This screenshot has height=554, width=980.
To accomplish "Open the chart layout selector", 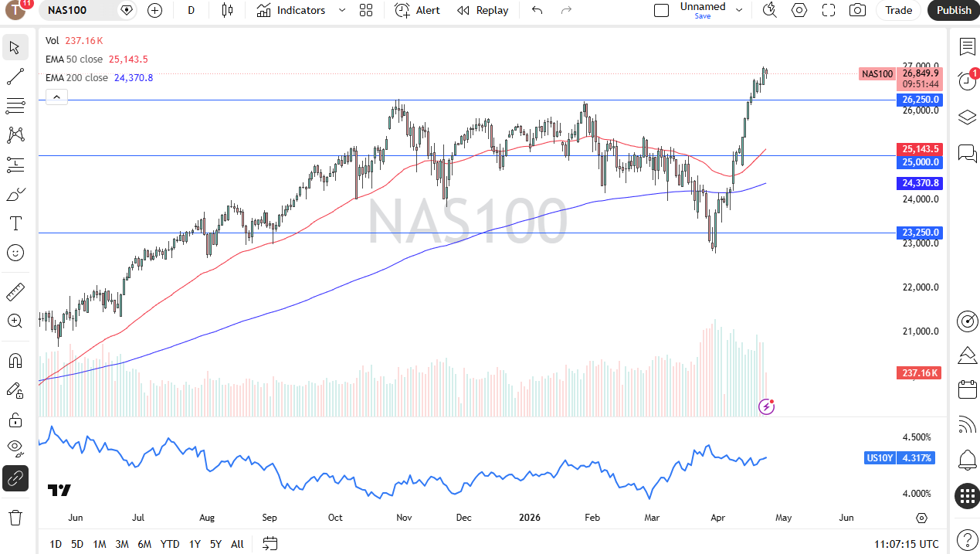I will coord(661,10).
